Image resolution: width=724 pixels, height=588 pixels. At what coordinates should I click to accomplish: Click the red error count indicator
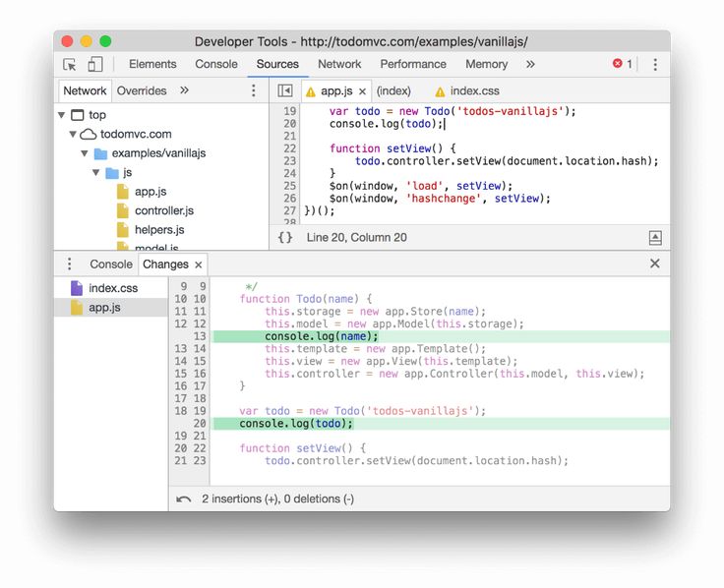(x=623, y=65)
